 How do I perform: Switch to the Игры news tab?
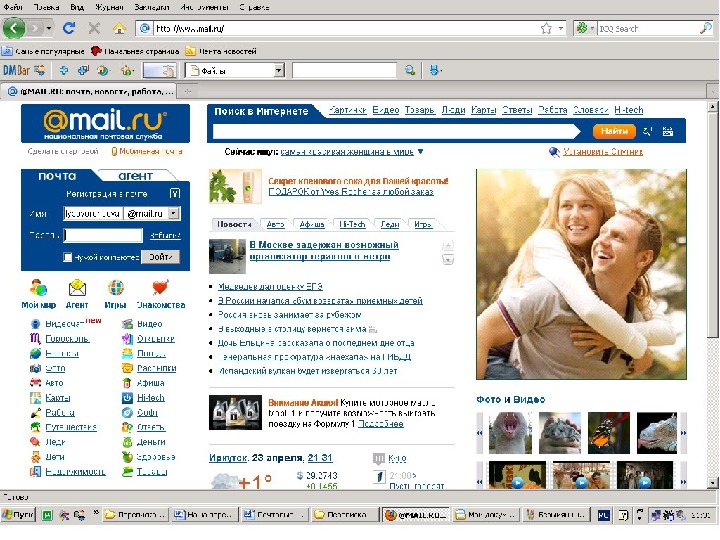[x=422, y=224]
